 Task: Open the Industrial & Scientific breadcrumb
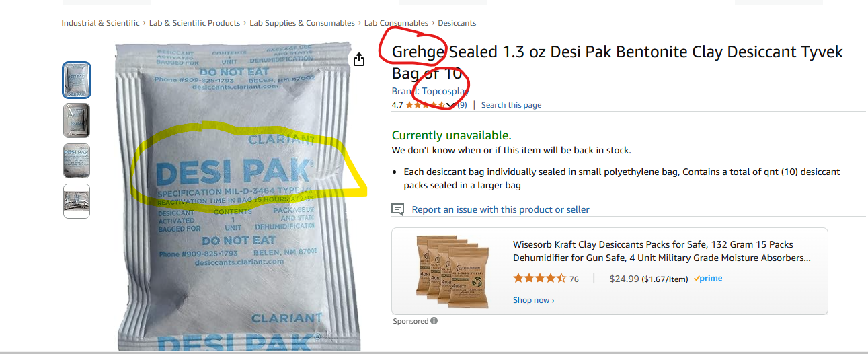(x=101, y=23)
